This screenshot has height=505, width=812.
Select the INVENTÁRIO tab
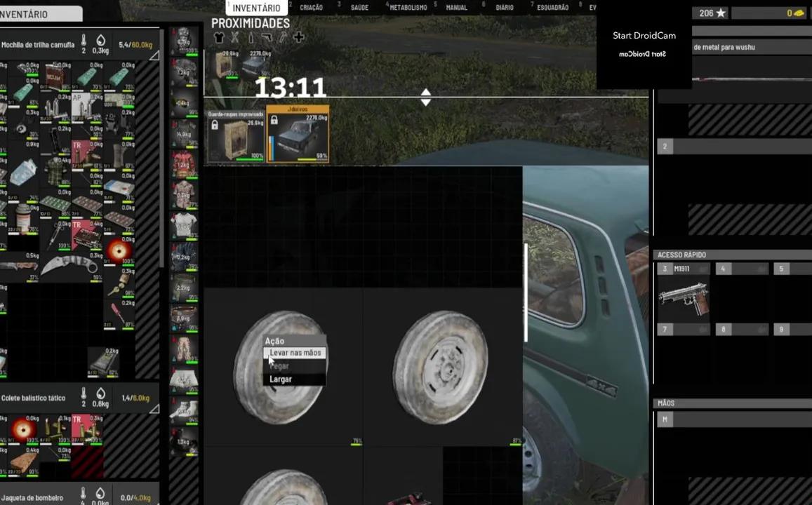pyautogui.click(x=256, y=8)
